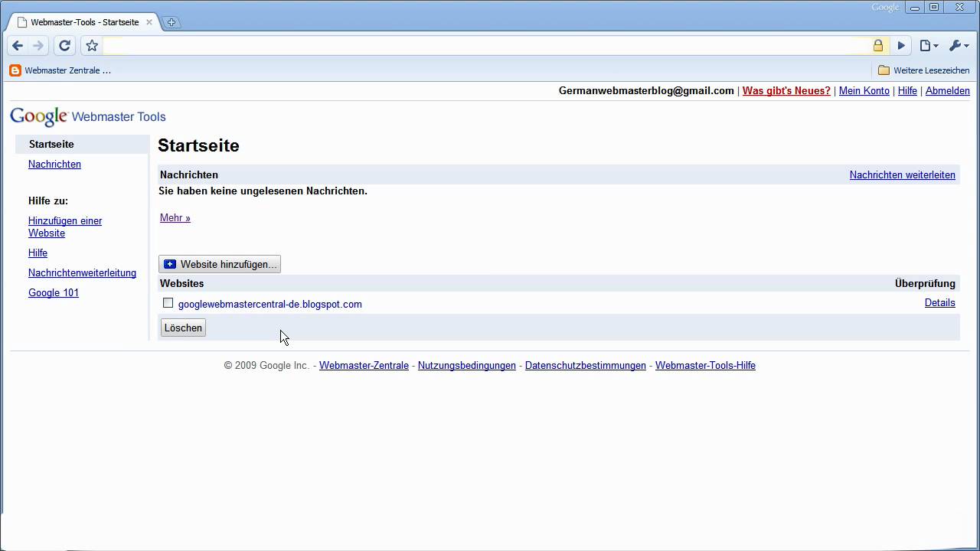This screenshot has height=551, width=980.
Task: Select Startseite in the sidebar
Action: [x=51, y=144]
